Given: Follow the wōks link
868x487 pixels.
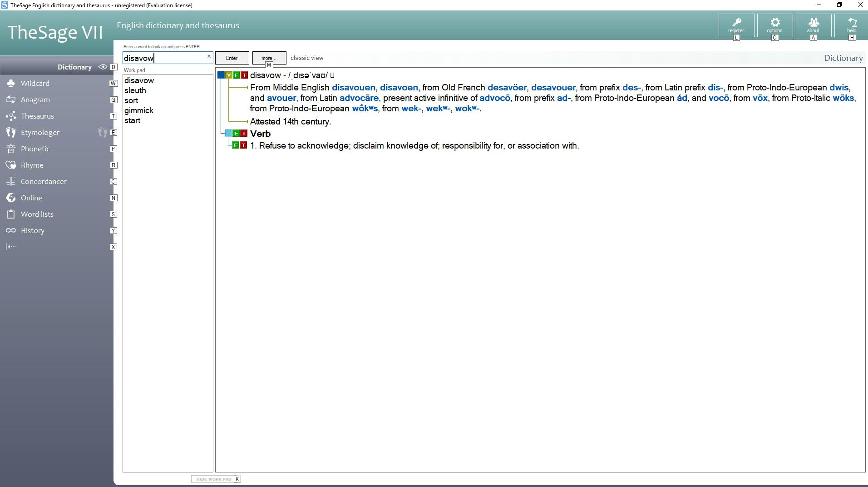Looking at the screenshot, I should [843, 98].
